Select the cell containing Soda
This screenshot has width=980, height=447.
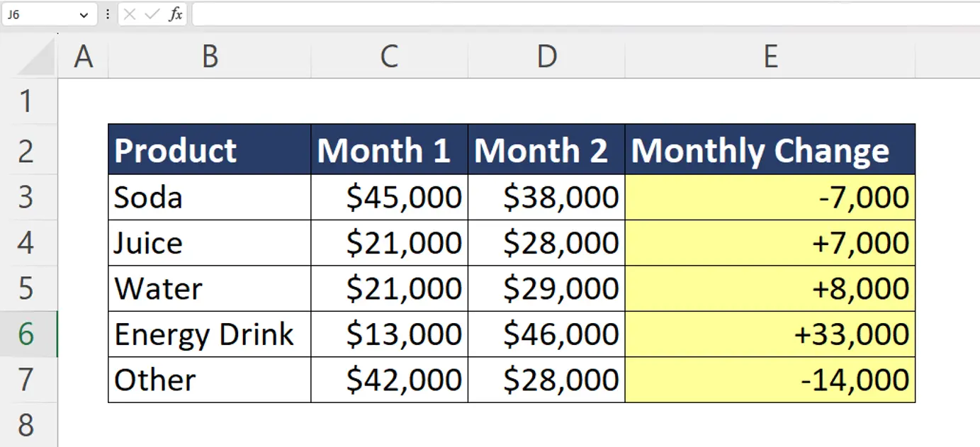(x=209, y=197)
